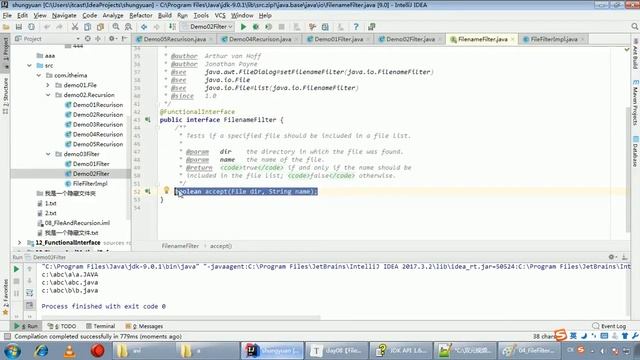Viewport: 640px width, 360px height.
Task: Click the accept() breadcrumb
Action: [x=221, y=246]
